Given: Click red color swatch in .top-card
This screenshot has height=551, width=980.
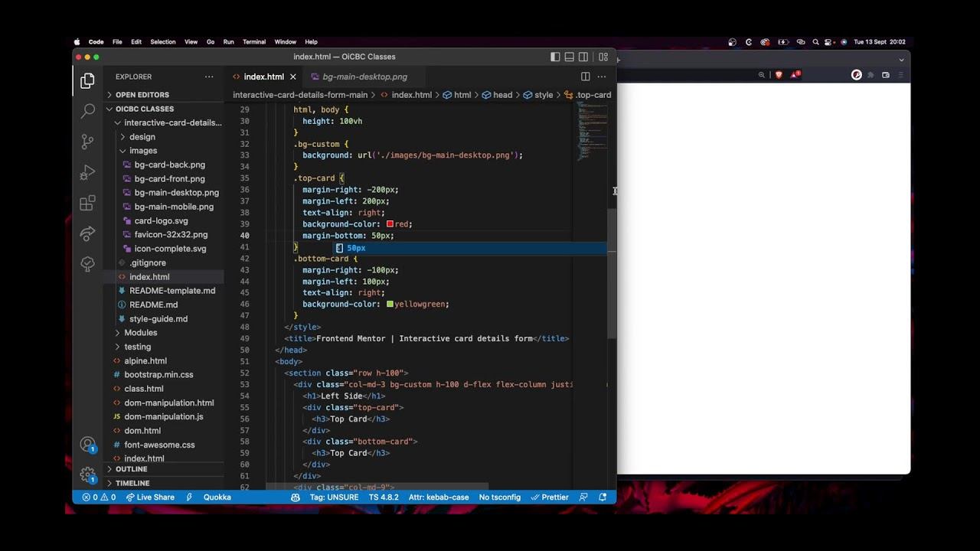Looking at the screenshot, I should pos(390,224).
